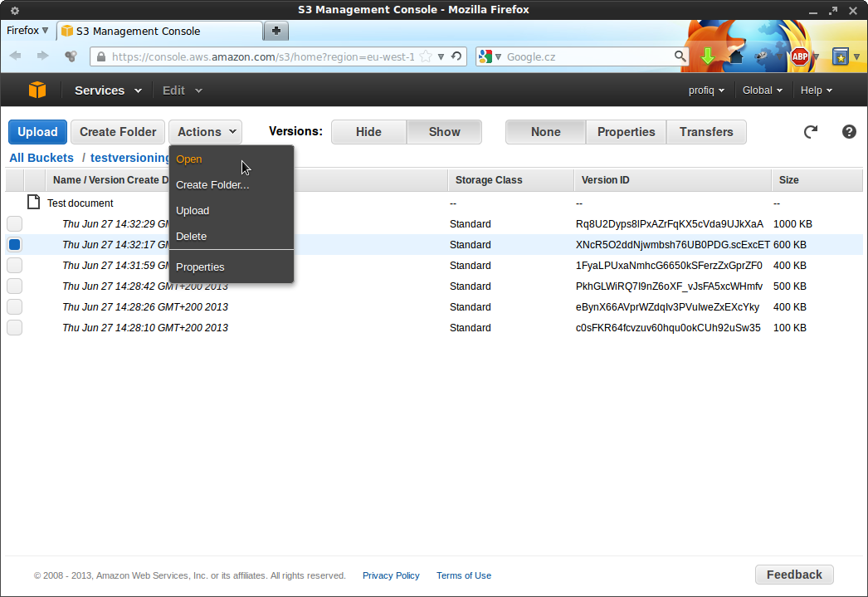The height and width of the screenshot is (597, 868).
Task: Click the Adblock Plus ABP icon
Action: (799, 56)
